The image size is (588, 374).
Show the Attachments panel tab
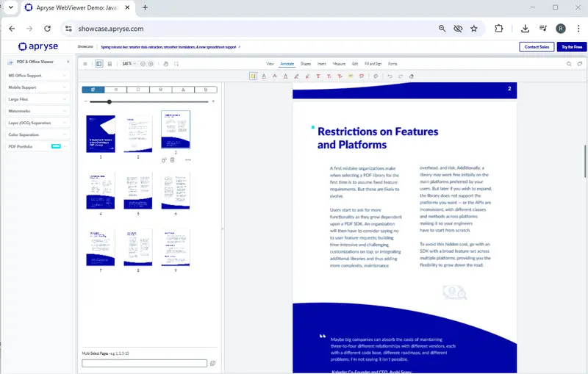coord(206,90)
